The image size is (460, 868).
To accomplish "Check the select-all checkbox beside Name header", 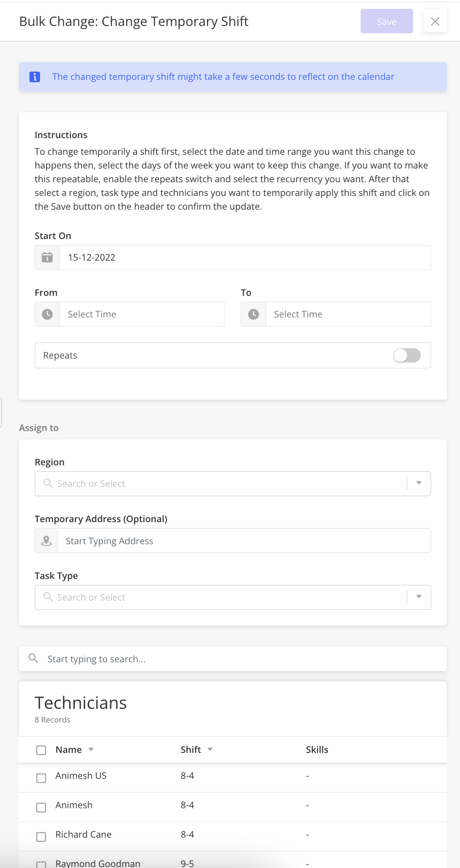I will pyautogui.click(x=41, y=750).
